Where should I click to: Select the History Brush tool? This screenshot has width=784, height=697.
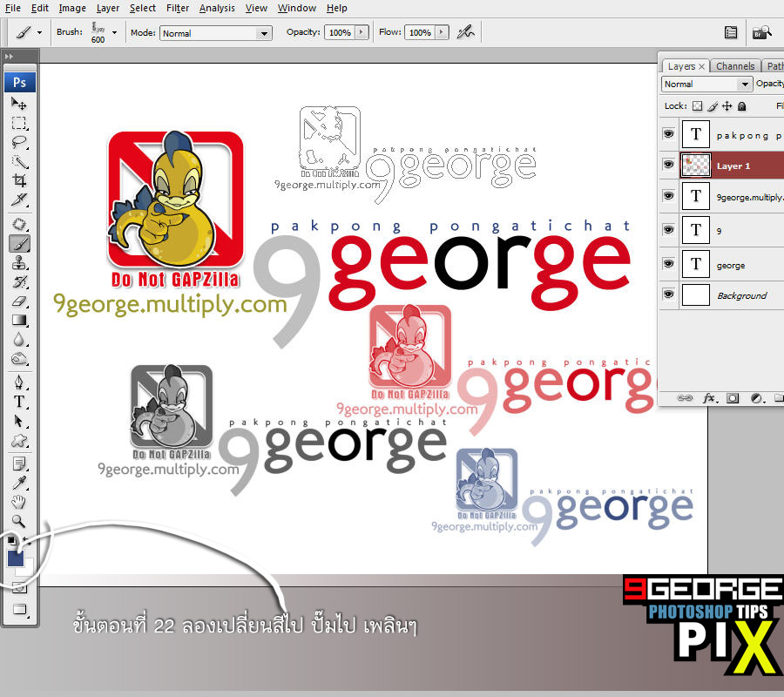click(x=19, y=282)
